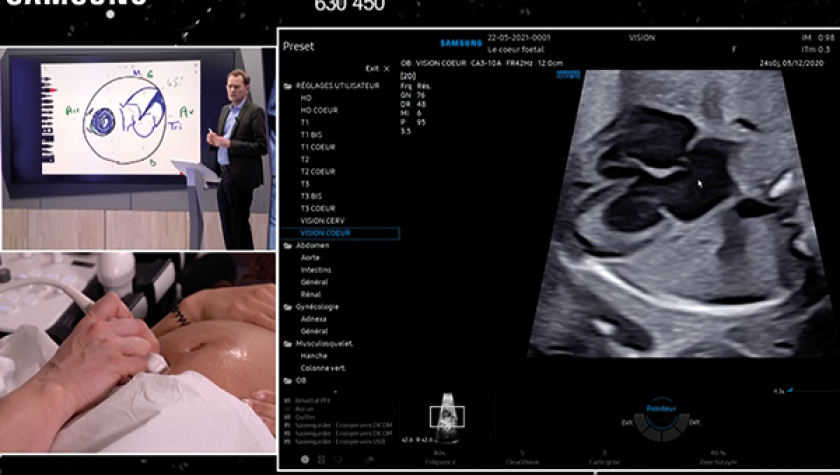Click the Quitter entry in the key list

click(x=305, y=417)
